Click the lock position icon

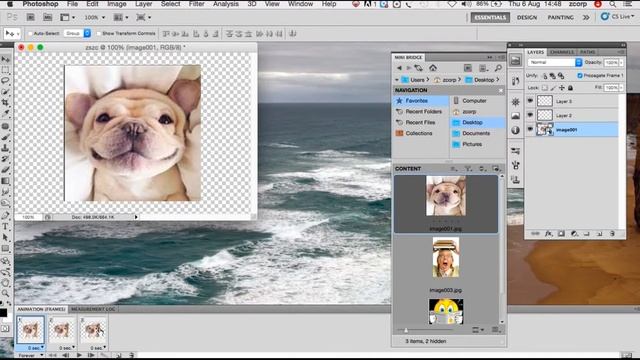tap(562, 88)
